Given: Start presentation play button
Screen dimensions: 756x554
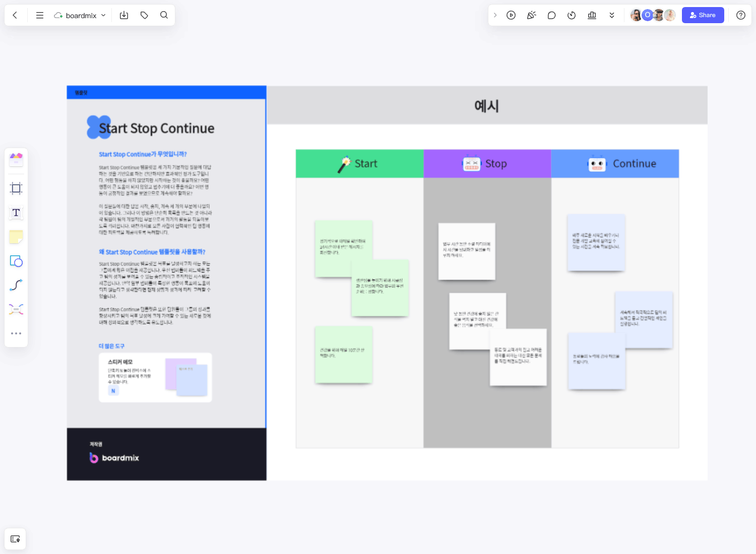Looking at the screenshot, I should click(x=511, y=15).
